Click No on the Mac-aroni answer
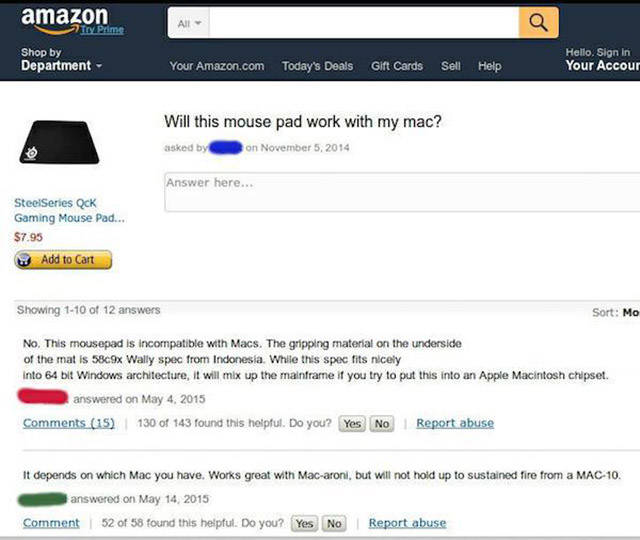 click(x=334, y=524)
